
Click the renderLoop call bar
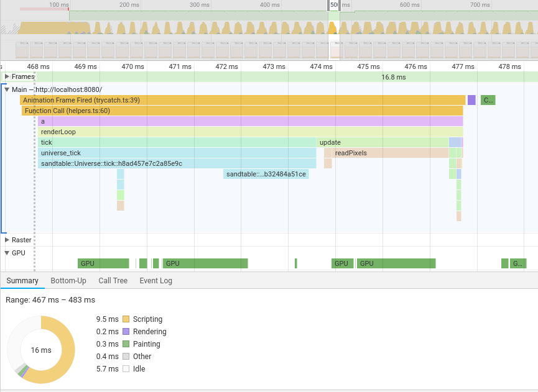251,132
